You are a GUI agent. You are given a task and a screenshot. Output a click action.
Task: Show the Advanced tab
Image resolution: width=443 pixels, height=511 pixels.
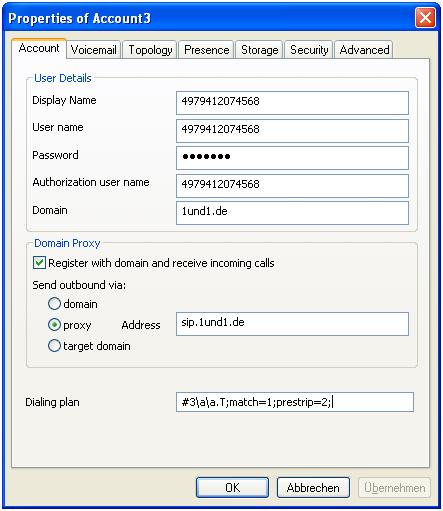[364, 50]
